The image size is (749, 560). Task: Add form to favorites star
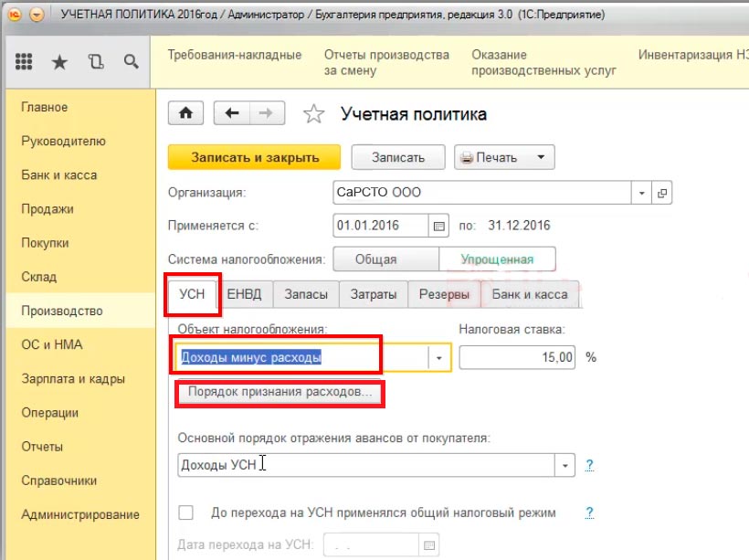coord(313,114)
